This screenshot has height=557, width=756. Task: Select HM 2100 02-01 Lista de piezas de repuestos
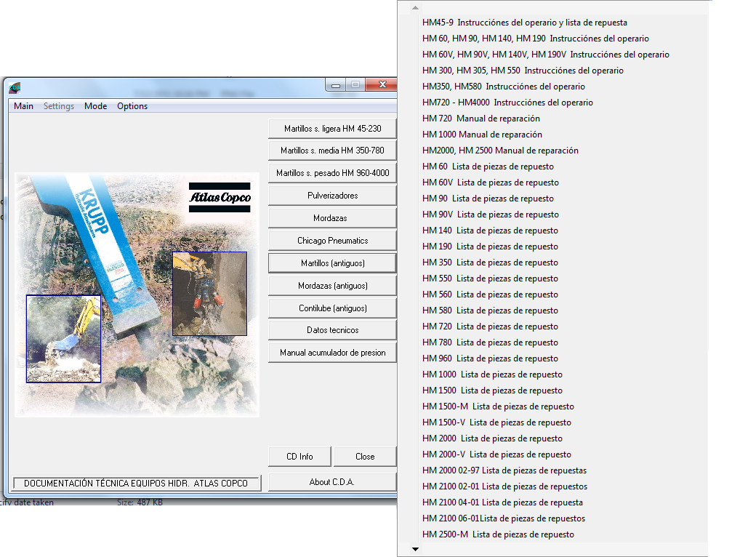[504, 486]
